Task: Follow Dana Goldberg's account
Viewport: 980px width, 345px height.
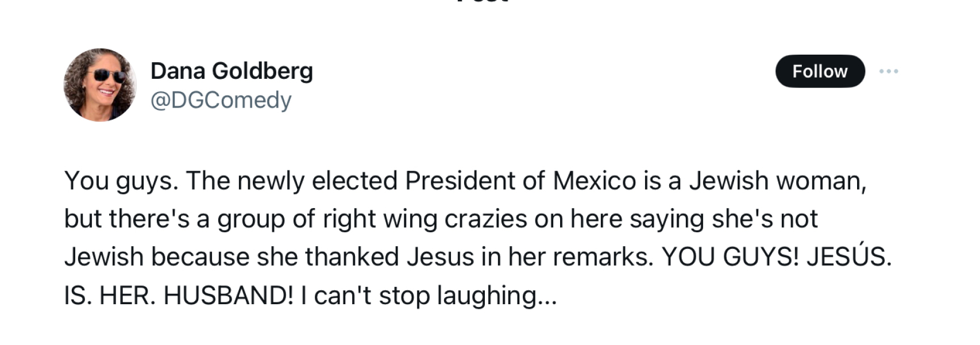Action: tap(820, 71)
